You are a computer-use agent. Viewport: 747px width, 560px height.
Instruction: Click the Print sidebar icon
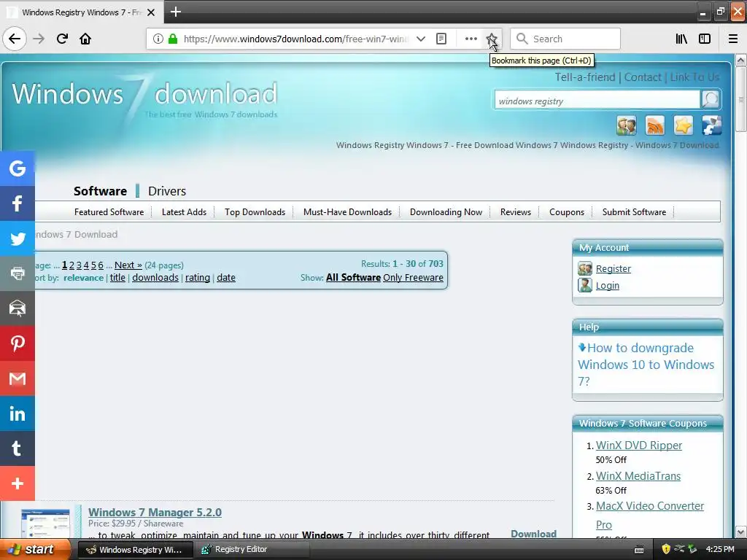pos(18,273)
